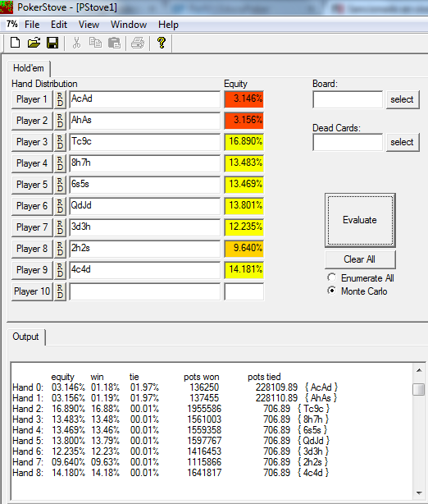The width and height of the screenshot is (428, 504).
Task: Click the RD button for Player 5
Action: [x=60, y=185]
